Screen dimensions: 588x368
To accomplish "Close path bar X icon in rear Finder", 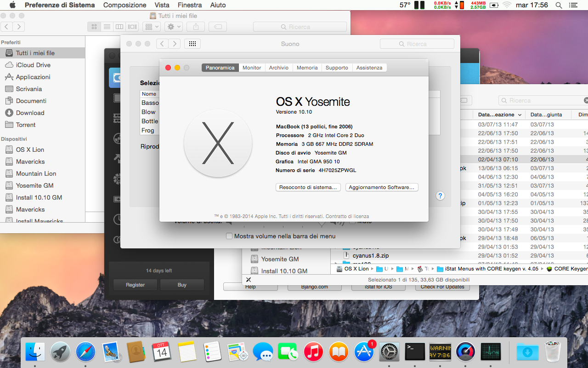I will coord(249,280).
